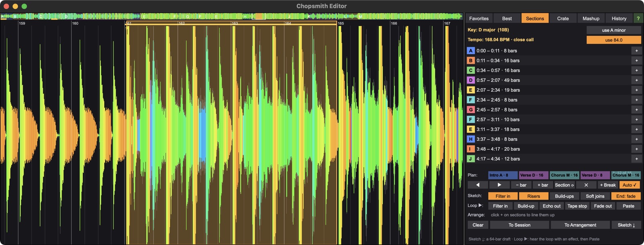Click the plus on section C 16 bars row

[636, 70]
